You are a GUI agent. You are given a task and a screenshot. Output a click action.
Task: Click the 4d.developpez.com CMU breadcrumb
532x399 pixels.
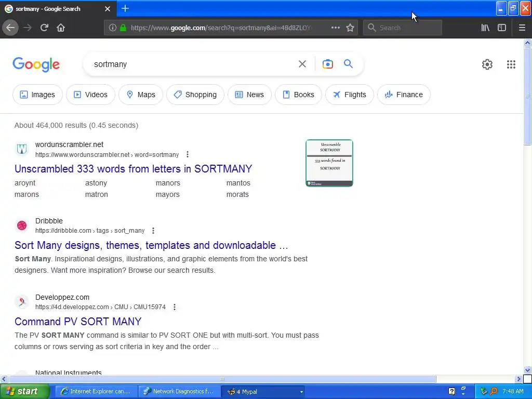click(x=100, y=307)
